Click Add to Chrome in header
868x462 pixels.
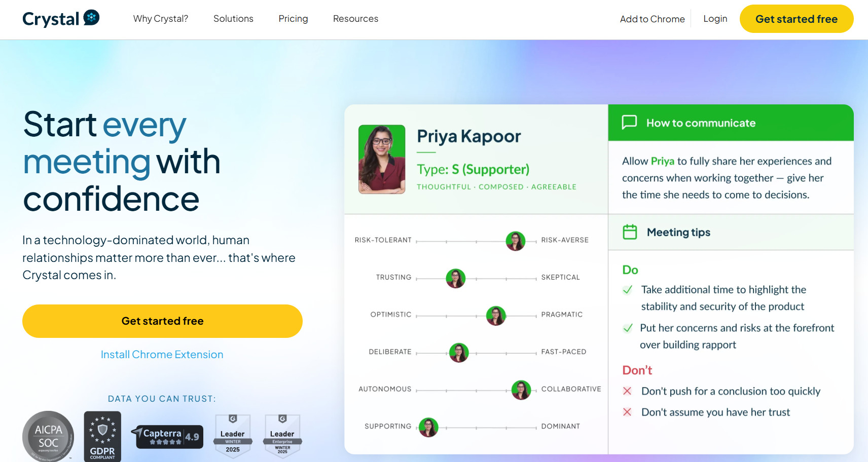point(652,19)
